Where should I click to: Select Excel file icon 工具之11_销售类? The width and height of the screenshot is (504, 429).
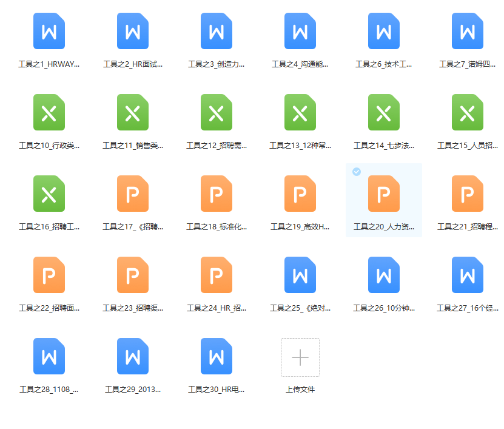tap(133, 112)
